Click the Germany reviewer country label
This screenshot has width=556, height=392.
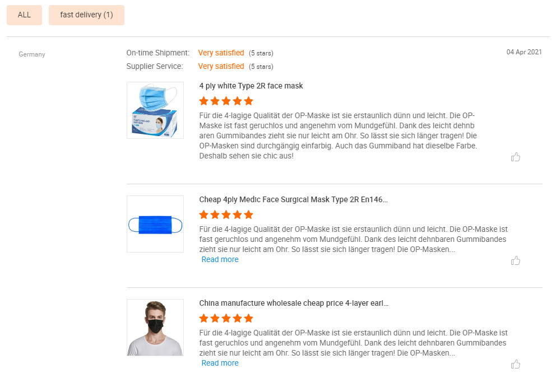32,54
